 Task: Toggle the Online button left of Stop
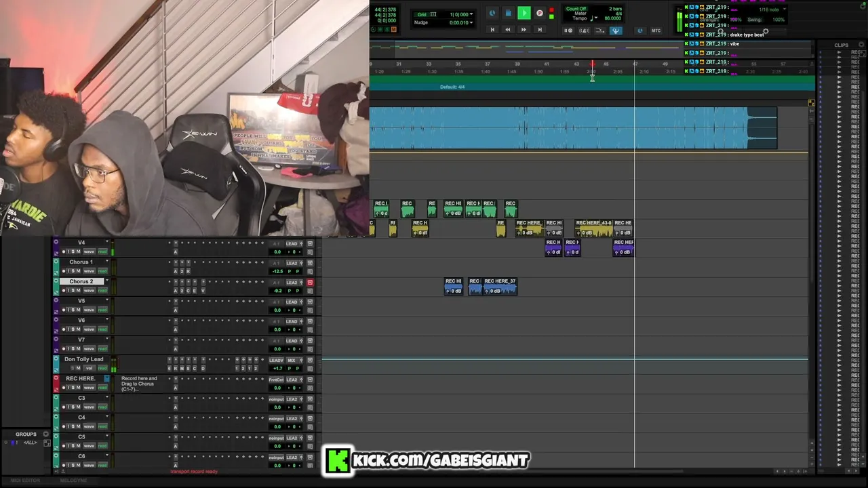pos(492,13)
